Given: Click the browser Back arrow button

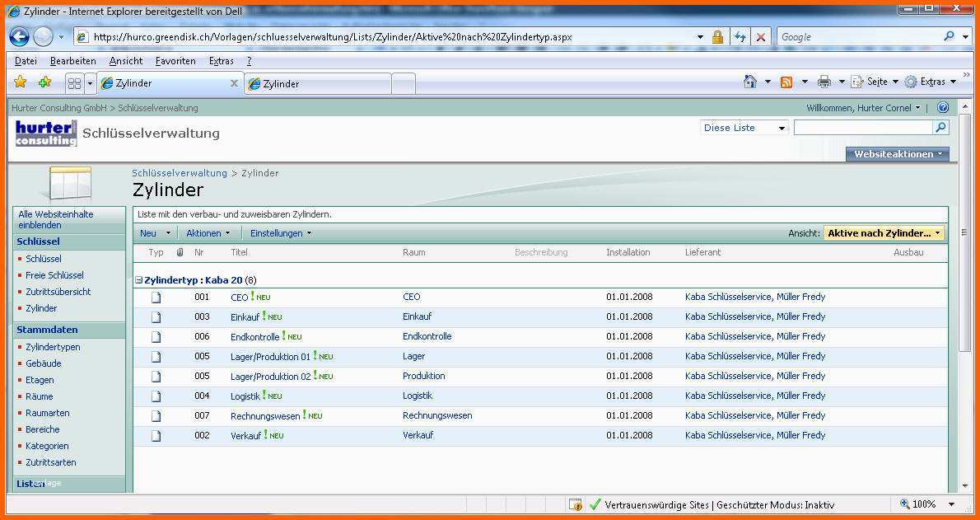Looking at the screenshot, I should pos(19,36).
